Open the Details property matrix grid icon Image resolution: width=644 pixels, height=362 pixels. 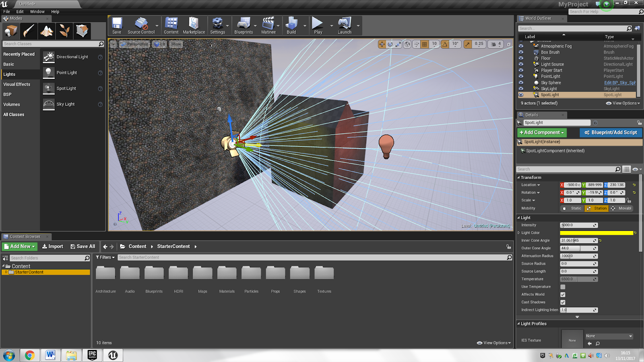pyautogui.click(x=627, y=169)
